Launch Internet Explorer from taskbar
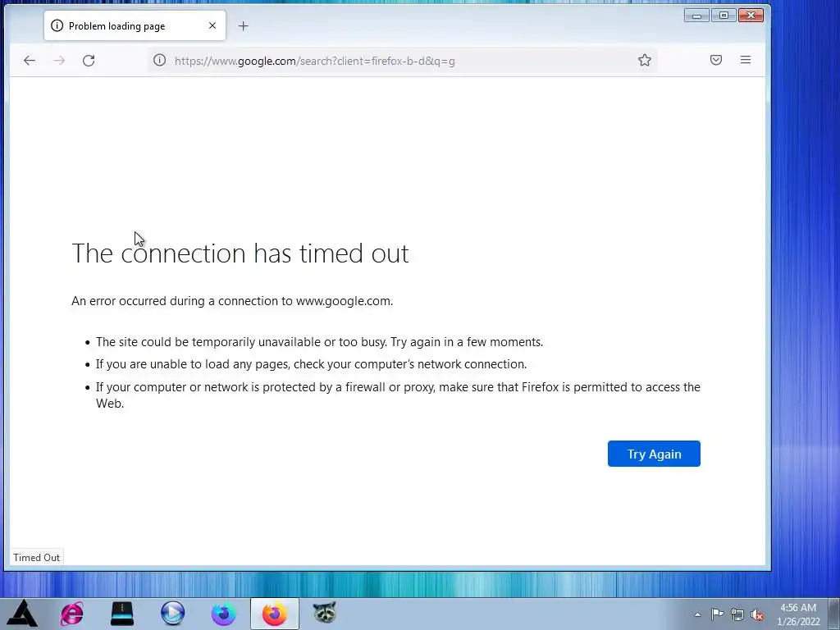The width and height of the screenshot is (840, 630). 72,614
